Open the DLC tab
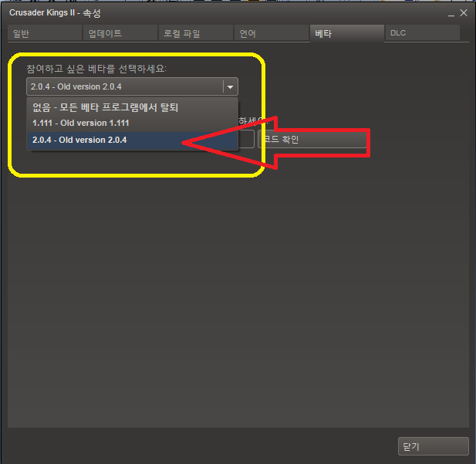The image size is (476, 464). coord(422,33)
